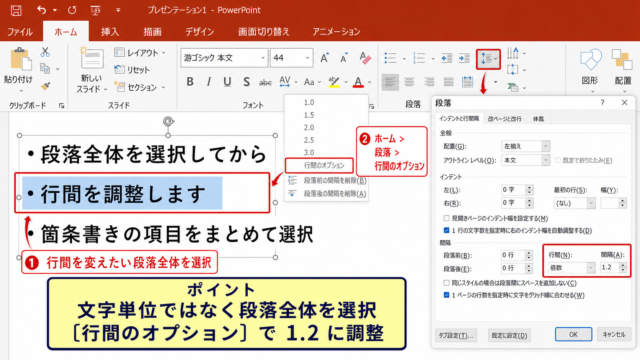Open the ファイル tab
Screen dimensions: 640x360
(x=20, y=31)
